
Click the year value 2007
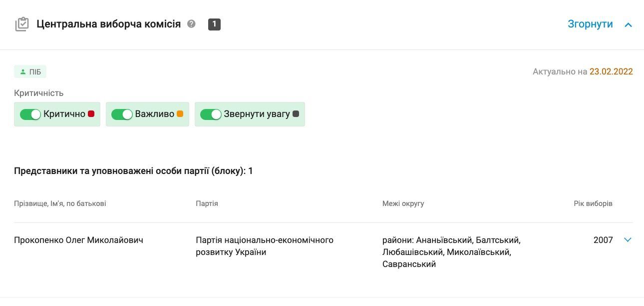click(603, 240)
